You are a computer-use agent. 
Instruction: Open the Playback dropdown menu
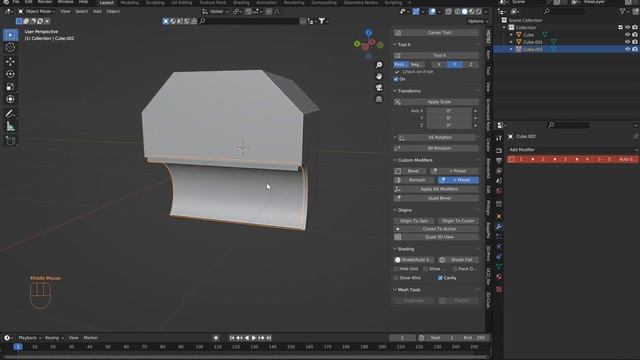30,338
